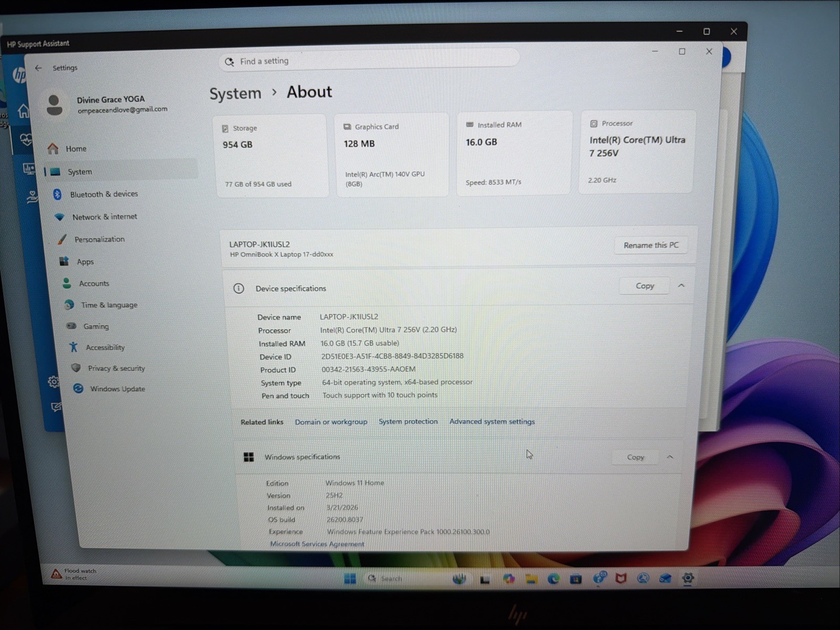Launch Copilot from the taskbar
The width and height of the screenshot is (840, 630).
coord(509,579)
